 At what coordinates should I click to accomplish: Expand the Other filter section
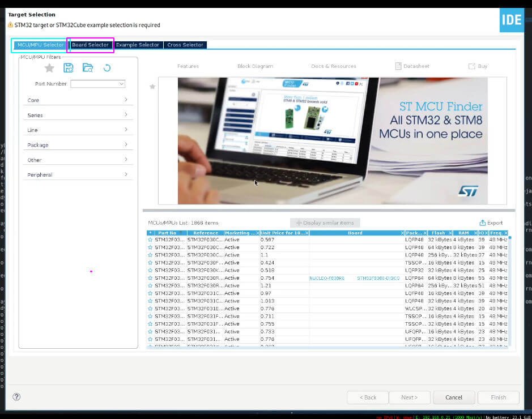coord(78,160)
